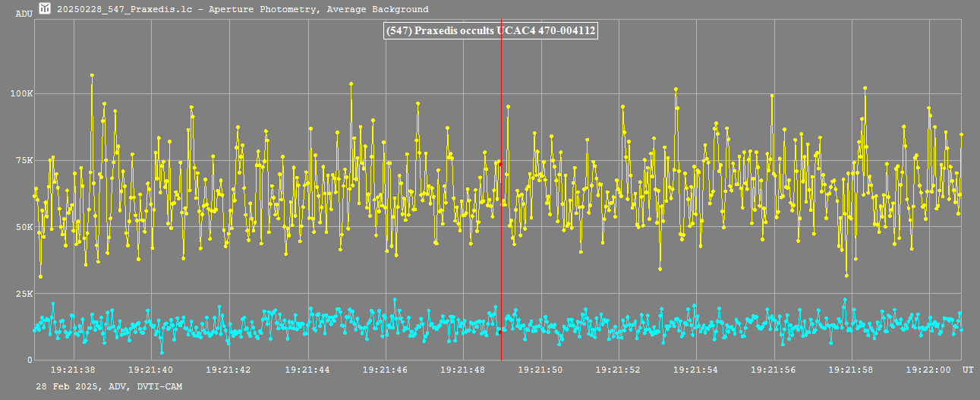The height and width of the screenshot is (400, 980).
Task: Click the 19:21:54 time label
Action: click(697, 370)
